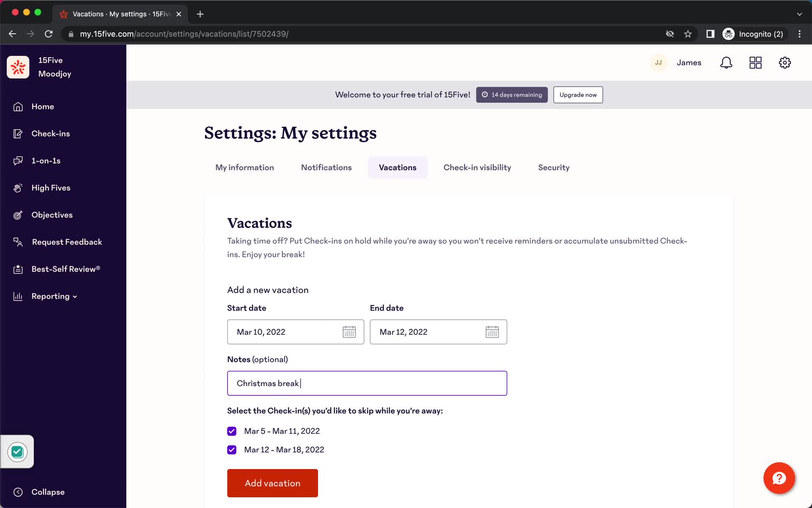Click Add vacation button
Screen dimensions: 812x508
272,483
